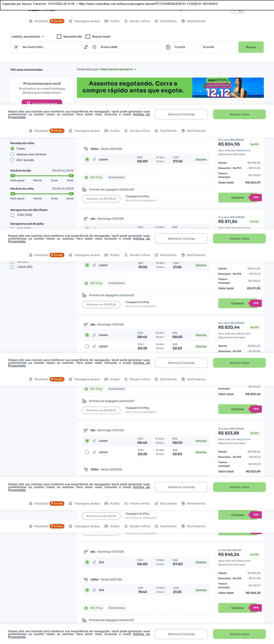Click the green Buscar search button
The height and width of the screenshot is (644, 274).
tap(251, 47)
